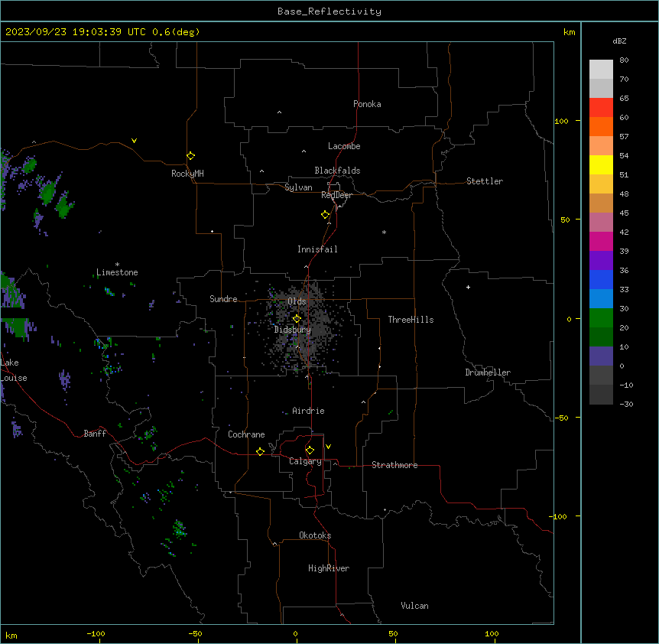Click the Innisfail label

[x=317, y=249]
